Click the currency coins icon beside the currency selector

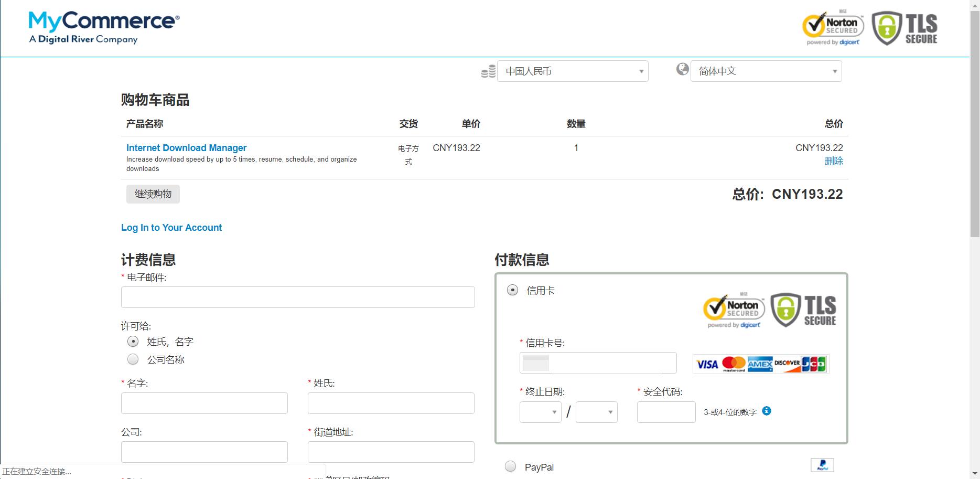coord(488,70)
